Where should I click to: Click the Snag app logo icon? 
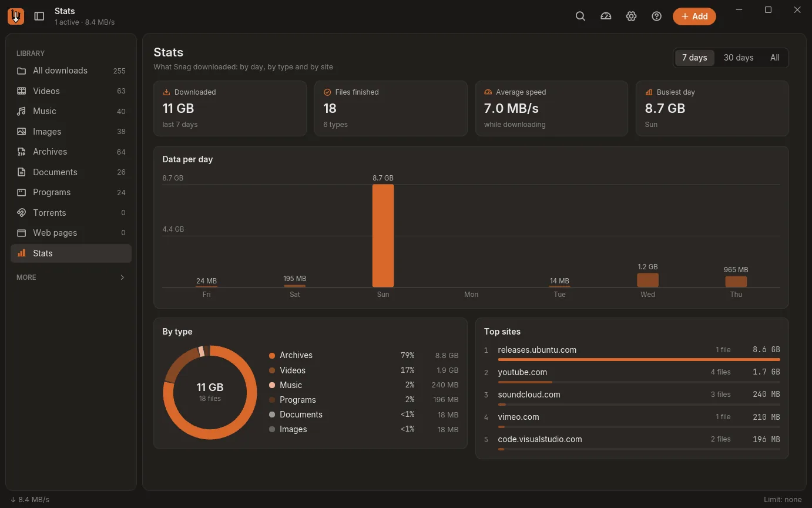[x=16, y=16]
